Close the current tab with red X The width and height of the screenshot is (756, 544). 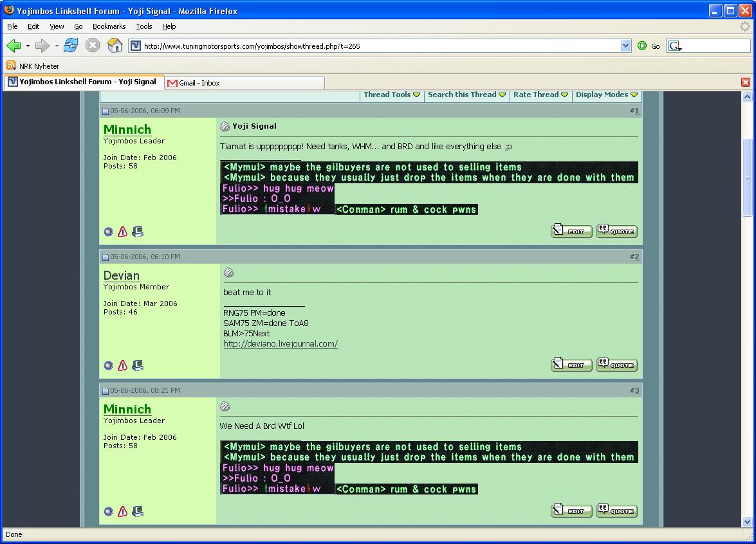pos(746,82)
